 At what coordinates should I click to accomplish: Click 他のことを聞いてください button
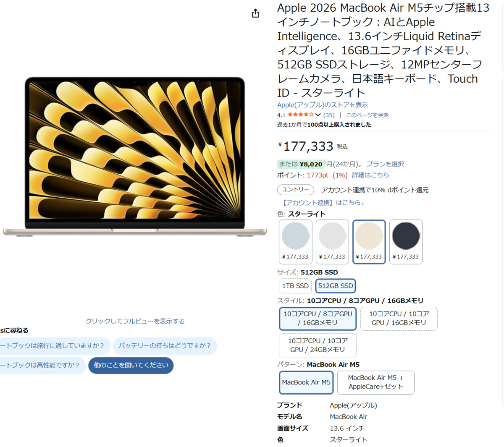click(x=131, y=365)
